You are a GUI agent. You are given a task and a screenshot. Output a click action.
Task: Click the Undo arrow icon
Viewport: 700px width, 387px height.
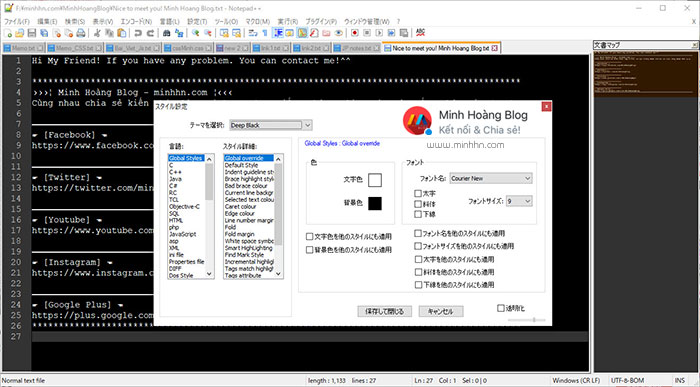point(138,33)
